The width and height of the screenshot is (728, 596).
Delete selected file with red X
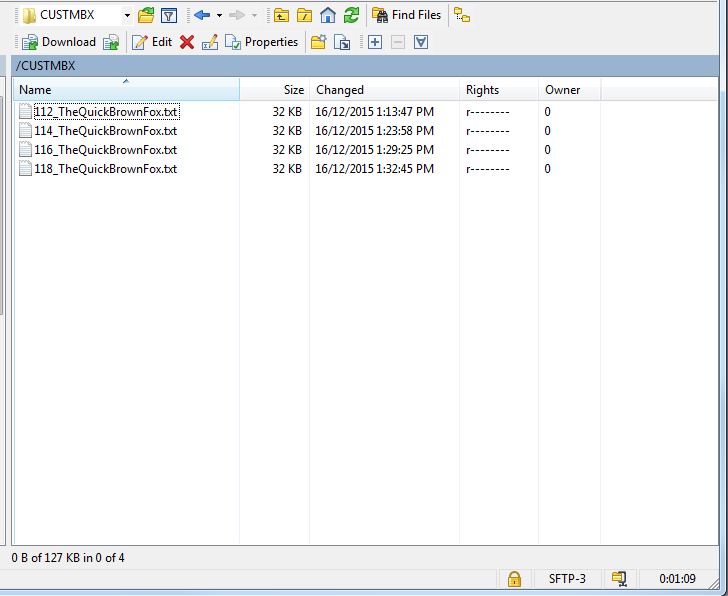pyautogui.click(x=187, y=42)
